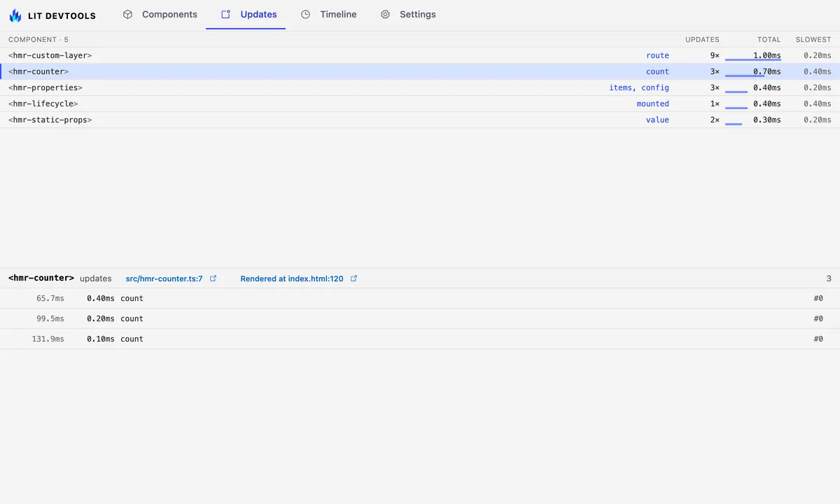Select the update entry at 99.5ms
Image resolution: width=840 pixels, height=504 pixels.
[420, 318]
